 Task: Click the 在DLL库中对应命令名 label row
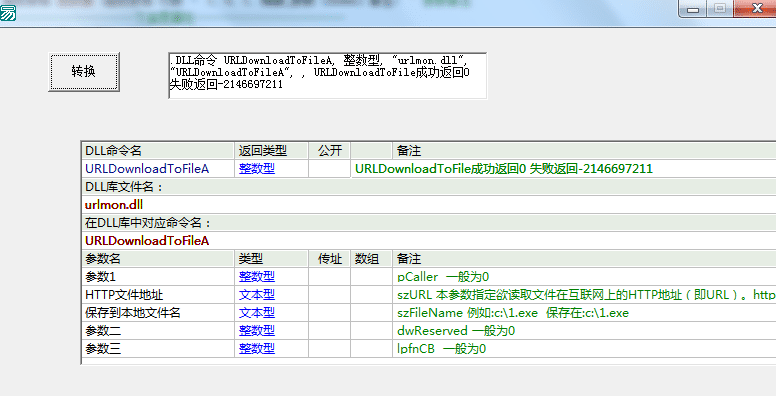tap(429, 223)
